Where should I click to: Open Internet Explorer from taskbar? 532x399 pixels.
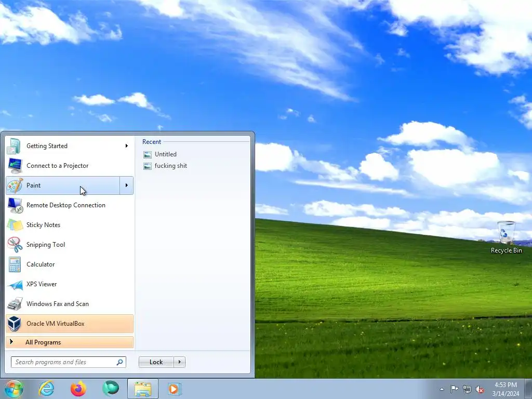click(x=46, y=389)
